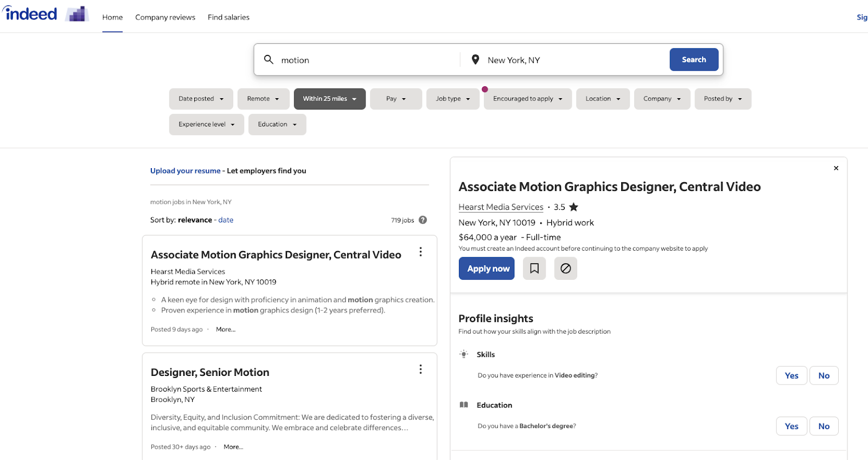The height and width of the screenshot is (460, 868).
Task: Click the Indeed logo
Action: pos(30,13)
